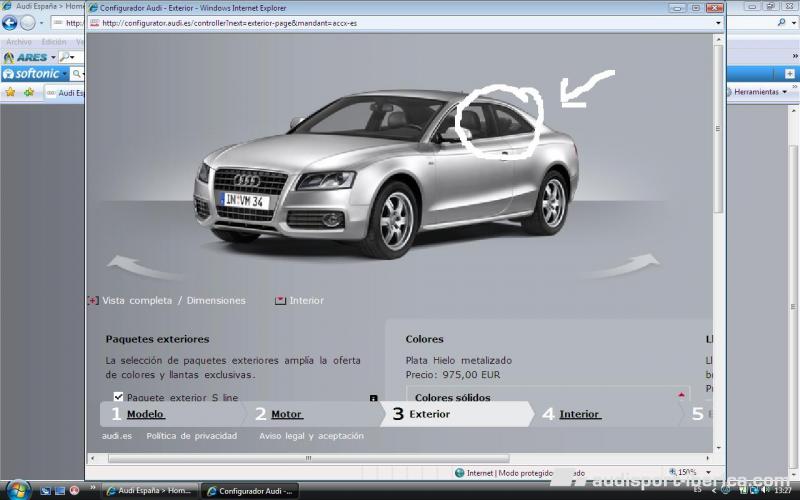The image size is (800, 500).
Task: Click the softonic search magnifier icon
Action: [76, 74]
